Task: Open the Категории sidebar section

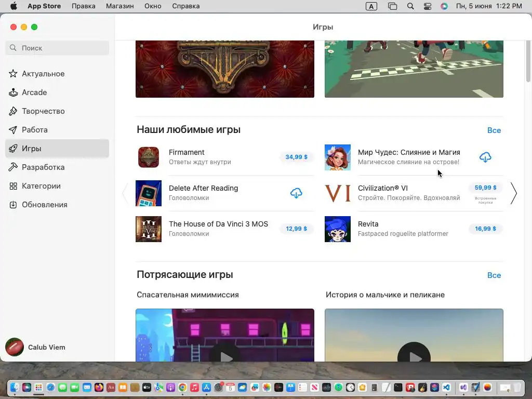Action: click(x=57, y=186)
